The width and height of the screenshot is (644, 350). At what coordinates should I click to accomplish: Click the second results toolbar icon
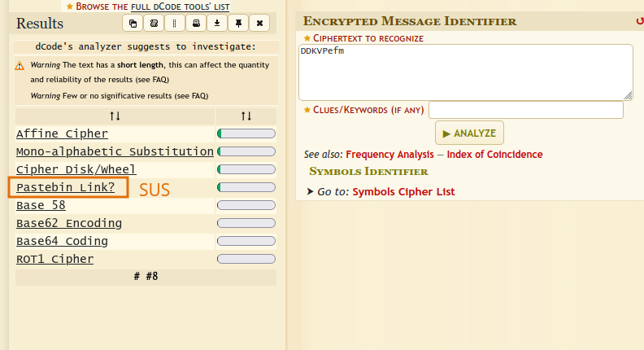[x=154, y=23]
